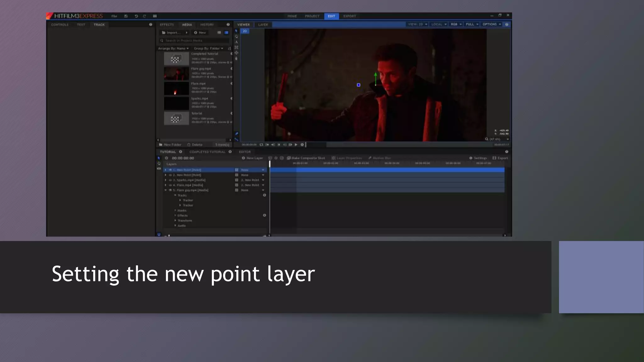This screenshot has width=644, height=362.
Task: Open the Export screen tab
Action: (349, 16)
